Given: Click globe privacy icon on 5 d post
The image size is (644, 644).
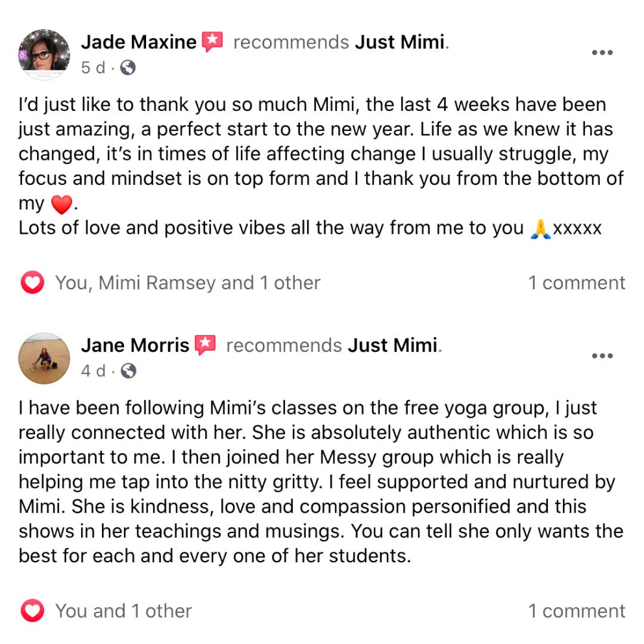Looking at the screenshot, I should (x=128, y=67).
